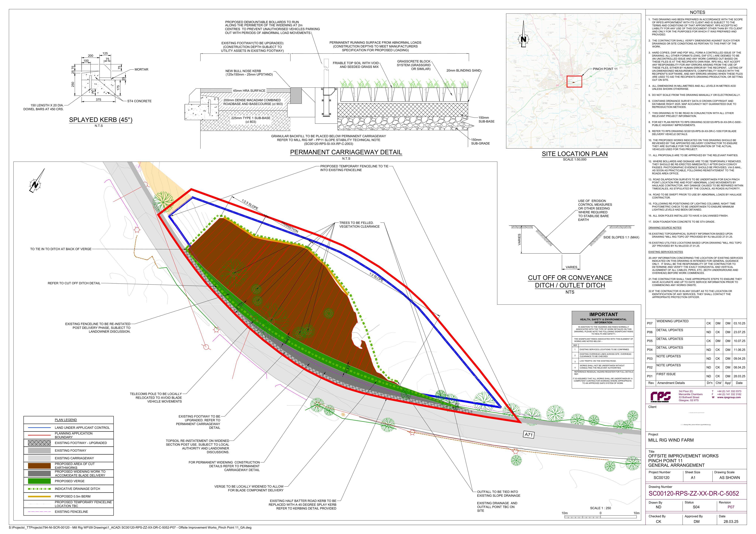This screenshot has width=756, height=534.
Task: Click the TELECOMS POLE relocation annotation
Action: (156, 398)
